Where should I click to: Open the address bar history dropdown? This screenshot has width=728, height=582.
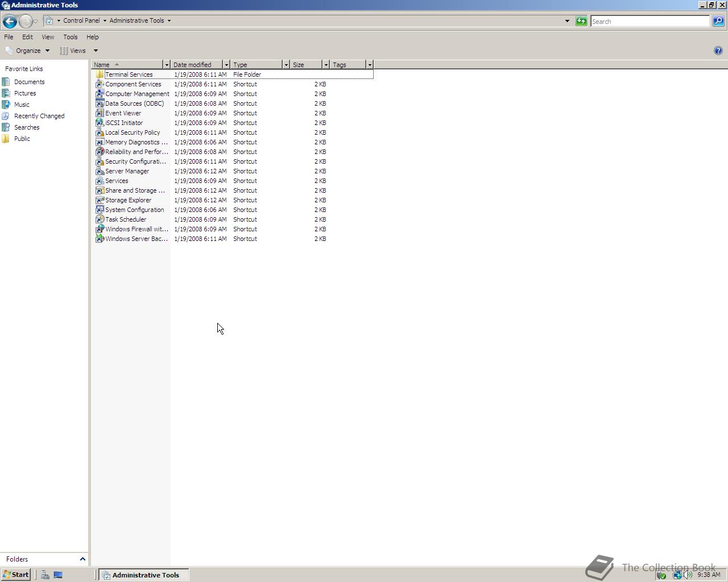[567, 21]
